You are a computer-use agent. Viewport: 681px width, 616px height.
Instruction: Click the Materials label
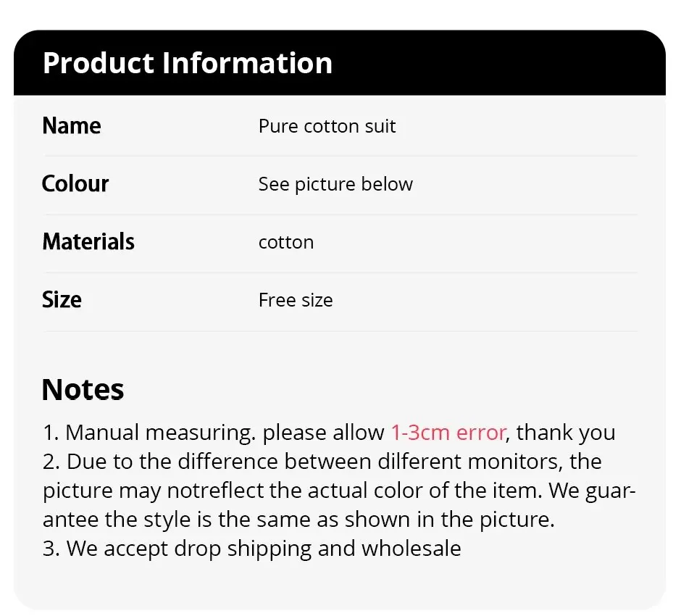click(x=88, y=242)
